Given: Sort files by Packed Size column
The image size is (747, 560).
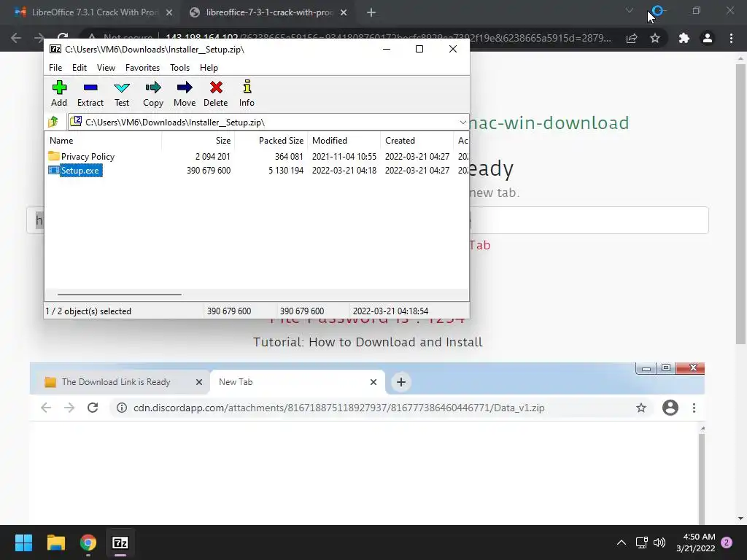Looking at the screenshot, I should click(271, 141).
